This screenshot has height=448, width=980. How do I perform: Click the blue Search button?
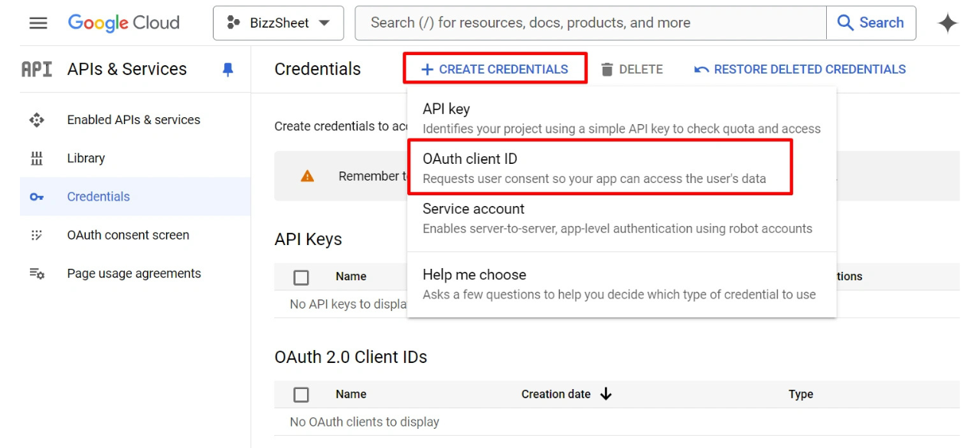point(871,23)
